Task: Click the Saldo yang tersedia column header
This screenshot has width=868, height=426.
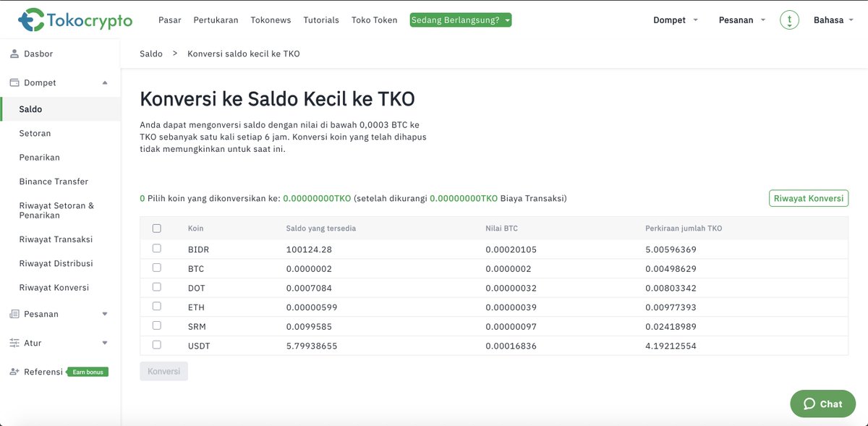Action: [x=321, y=229]
